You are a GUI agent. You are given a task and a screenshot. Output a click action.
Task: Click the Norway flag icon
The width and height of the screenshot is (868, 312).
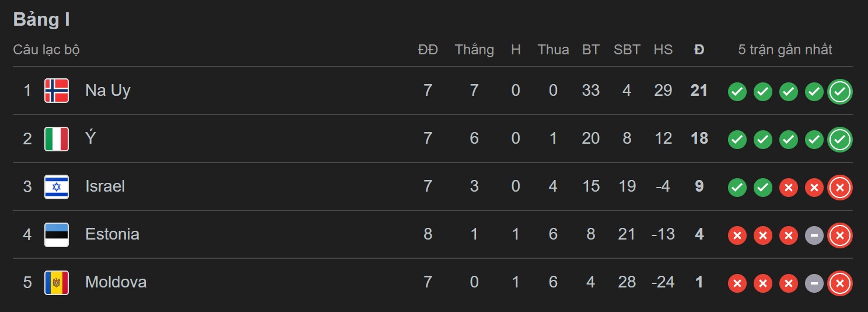coord(57,91)
